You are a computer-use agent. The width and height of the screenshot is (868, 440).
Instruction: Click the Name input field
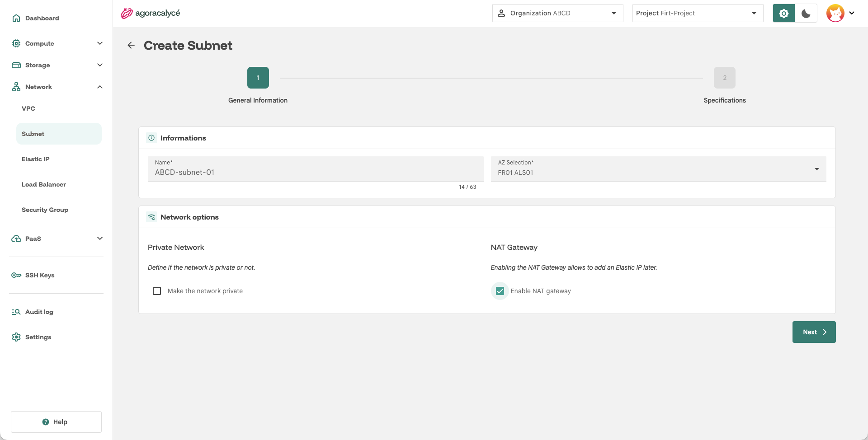[x=316, y=169]
